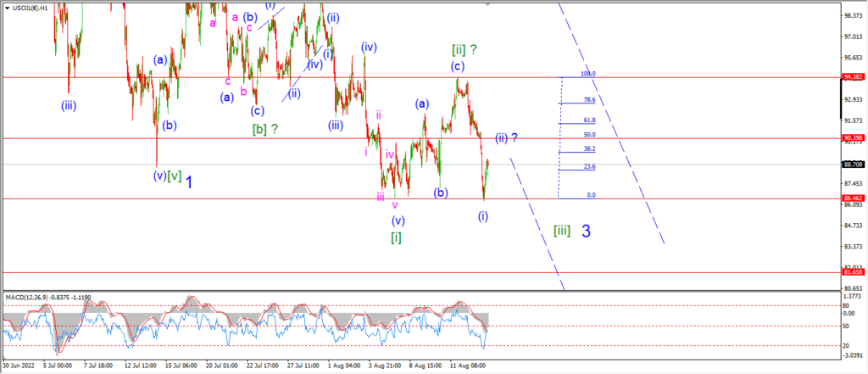868x374 pixels.
Task: Click the Fibonacci 100.0 level label
Action: 588,74
